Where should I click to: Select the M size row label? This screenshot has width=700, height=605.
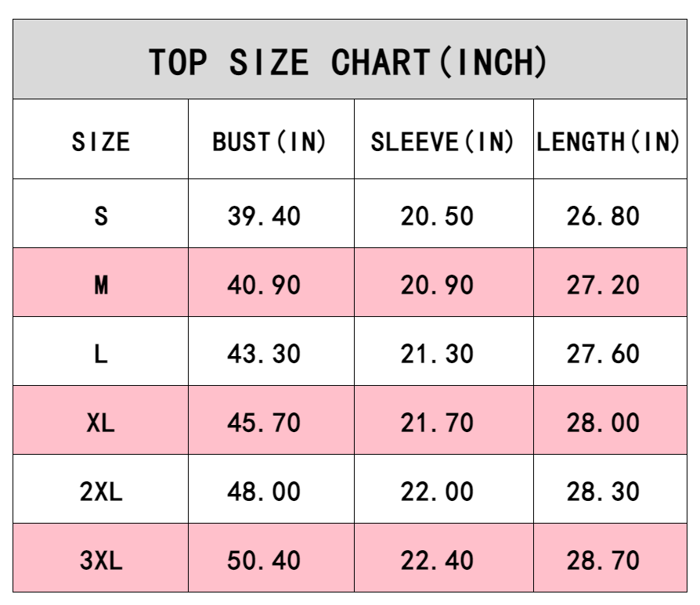[101, 285]
